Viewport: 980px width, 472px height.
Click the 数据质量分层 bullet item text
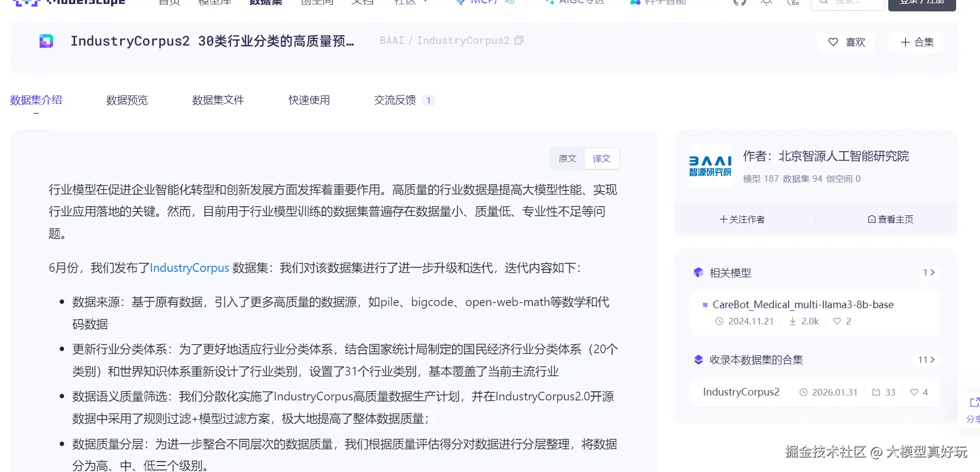pyautogui.click(x=345, y=455)
